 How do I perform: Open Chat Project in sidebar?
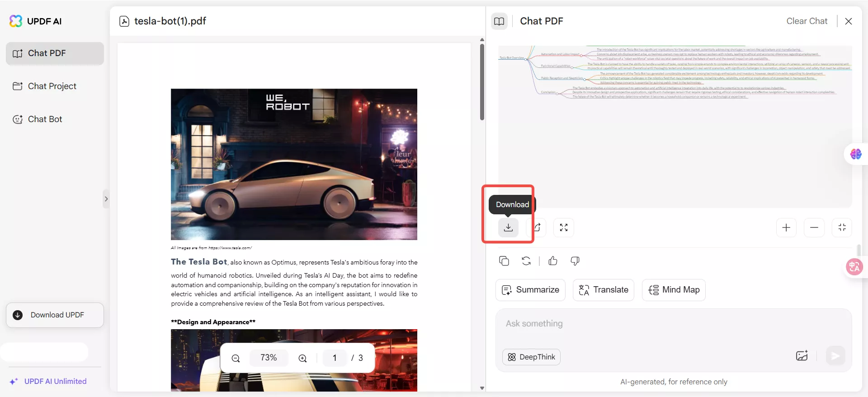[x=52, y=86]
